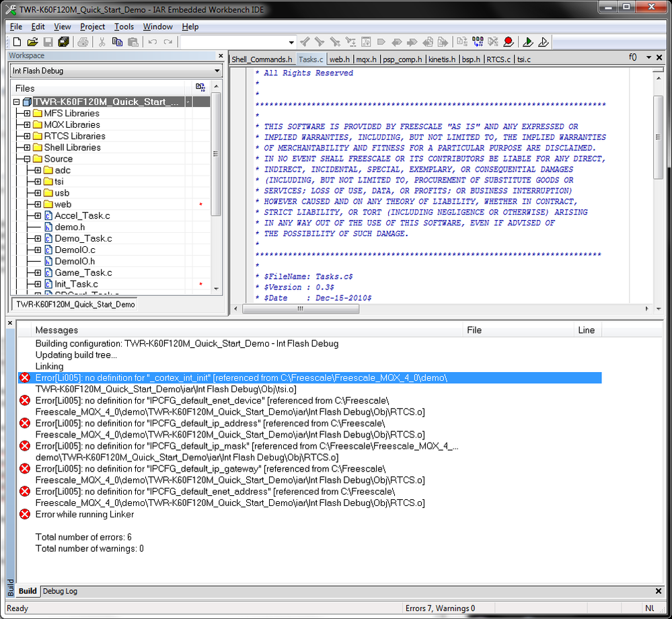This screenshot has width=672, height=619.
Task: Expand the MQX Libraries folder
Action: [27, 124]
